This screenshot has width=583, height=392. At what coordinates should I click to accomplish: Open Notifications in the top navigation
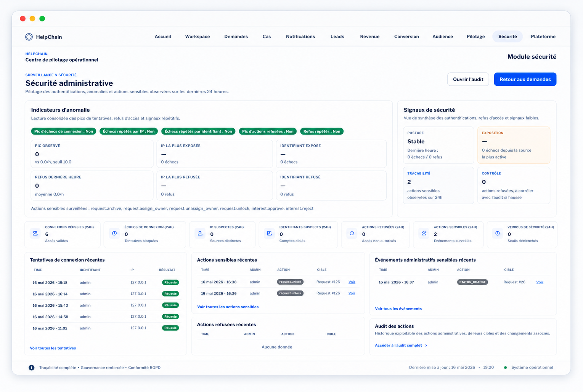click(x=300, y=37)
